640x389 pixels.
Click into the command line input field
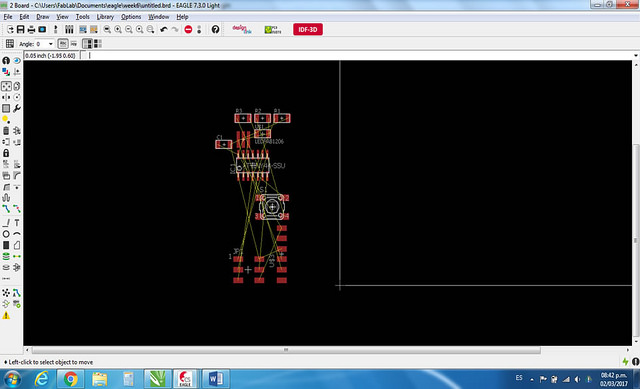pos(359,56)
